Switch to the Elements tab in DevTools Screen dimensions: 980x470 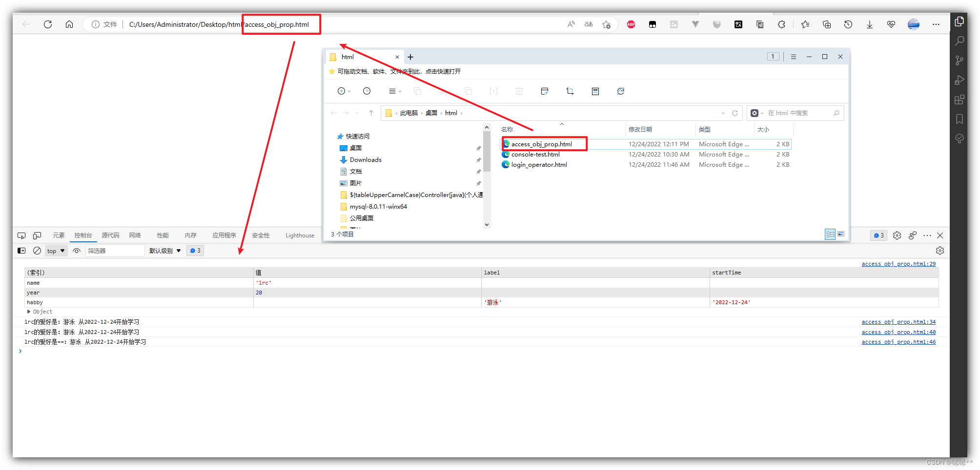pos(59,235)
